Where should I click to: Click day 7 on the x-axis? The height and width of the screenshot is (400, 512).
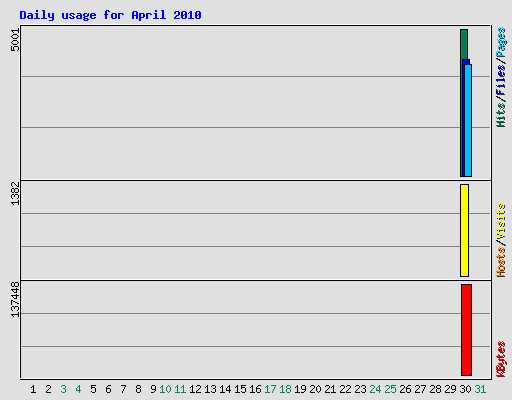(123, 389)
